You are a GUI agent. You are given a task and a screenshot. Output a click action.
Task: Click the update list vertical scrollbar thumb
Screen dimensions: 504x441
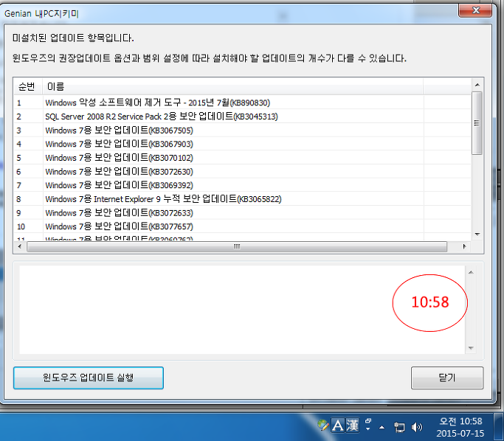pyautogui.click(x=477, y=123)
